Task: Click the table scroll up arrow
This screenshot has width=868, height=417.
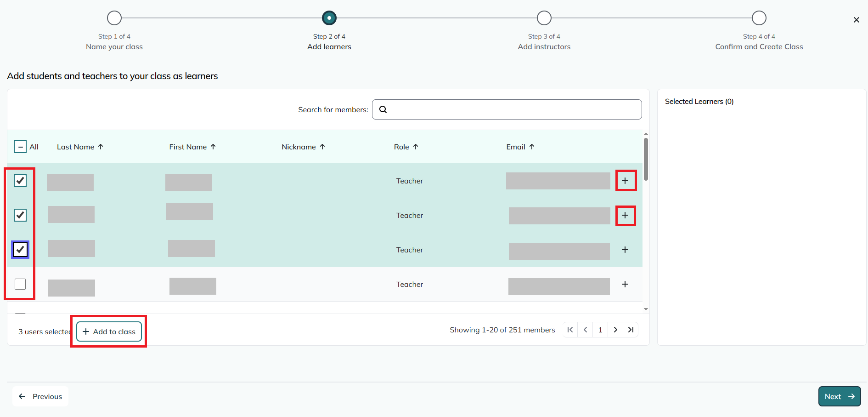Action: 646,134
